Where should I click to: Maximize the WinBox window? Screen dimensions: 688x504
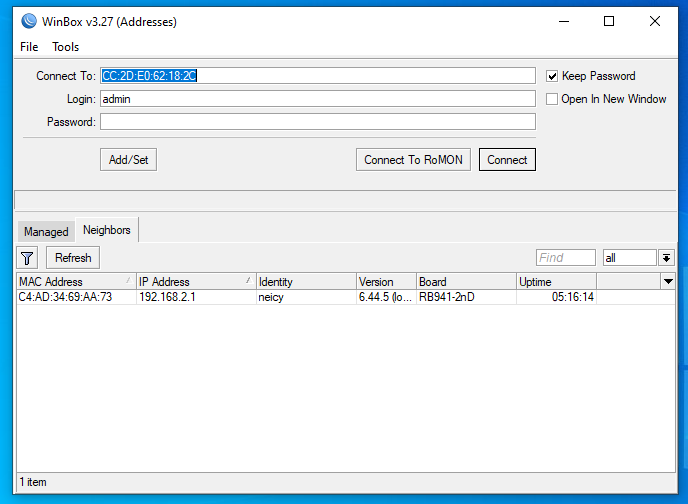tap(609, 21)
